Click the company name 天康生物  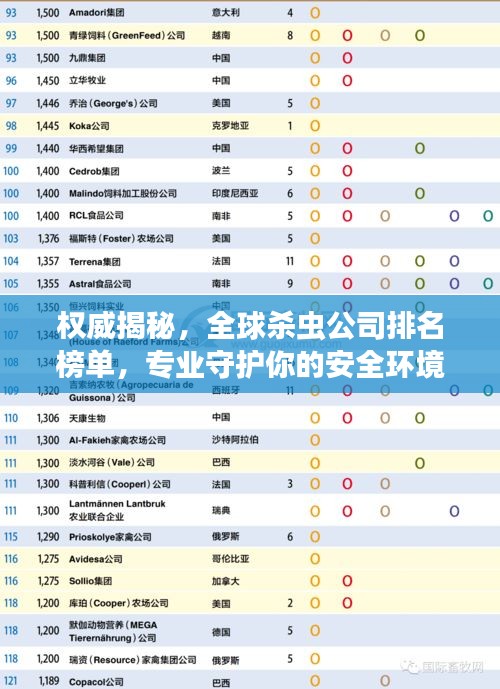point(87,418)
